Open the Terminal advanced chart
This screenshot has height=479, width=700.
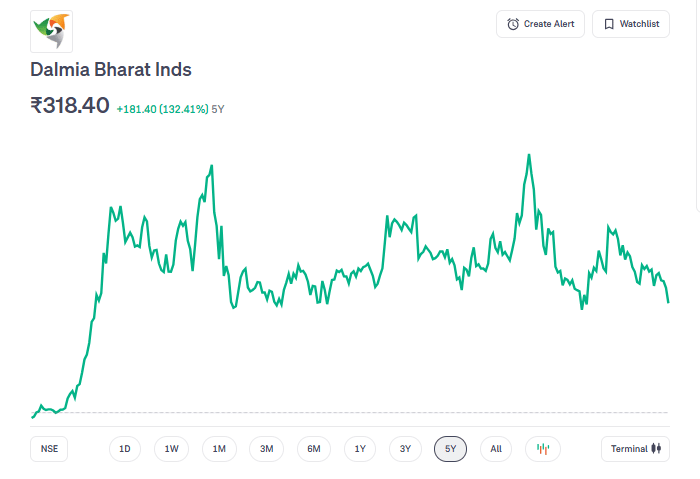(635, 449)
